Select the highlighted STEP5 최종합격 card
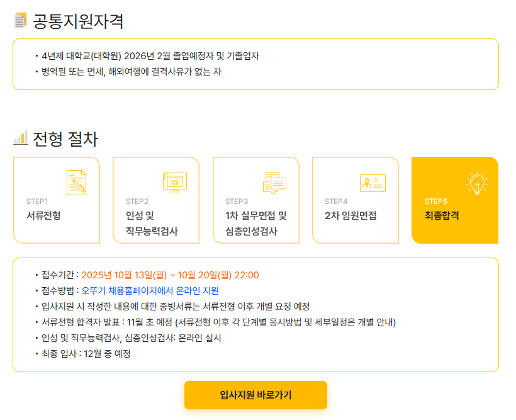 (455, 200)
